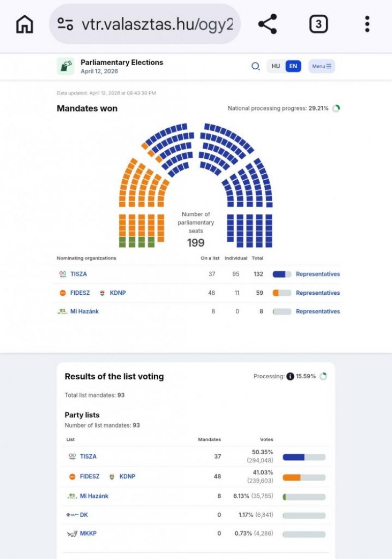This screenshot has width=392, height=559.
Task: Open the browser tab switcher showing 3
Action: point(319,24)
